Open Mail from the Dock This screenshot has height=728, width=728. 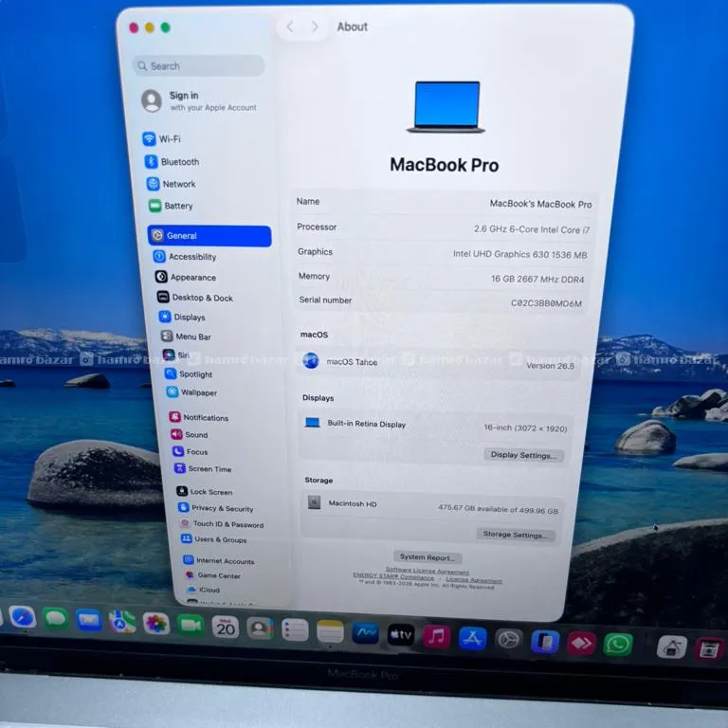point(89,620)
